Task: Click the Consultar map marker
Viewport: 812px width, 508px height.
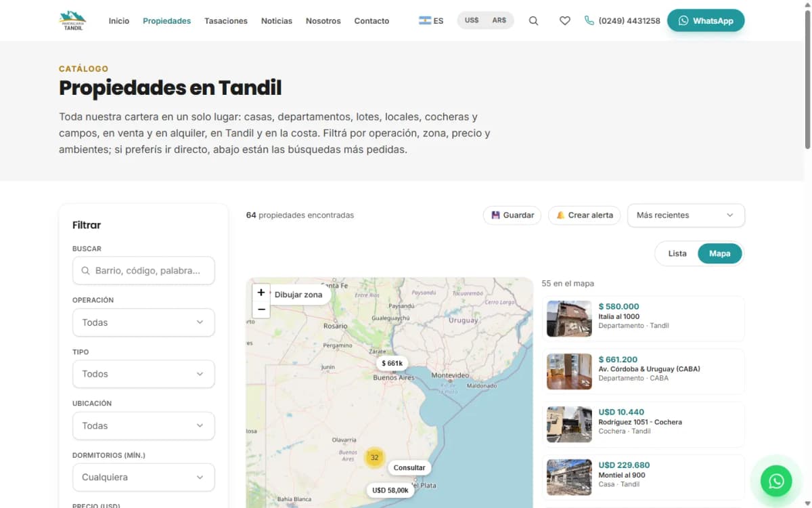Action: click(x=409, y=467)
